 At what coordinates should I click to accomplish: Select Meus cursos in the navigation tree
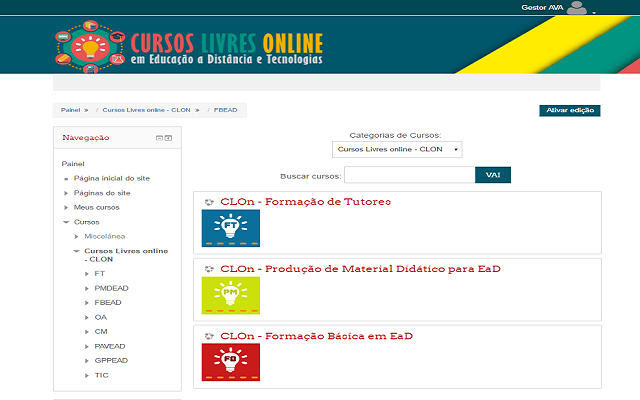tap(97, 207)
